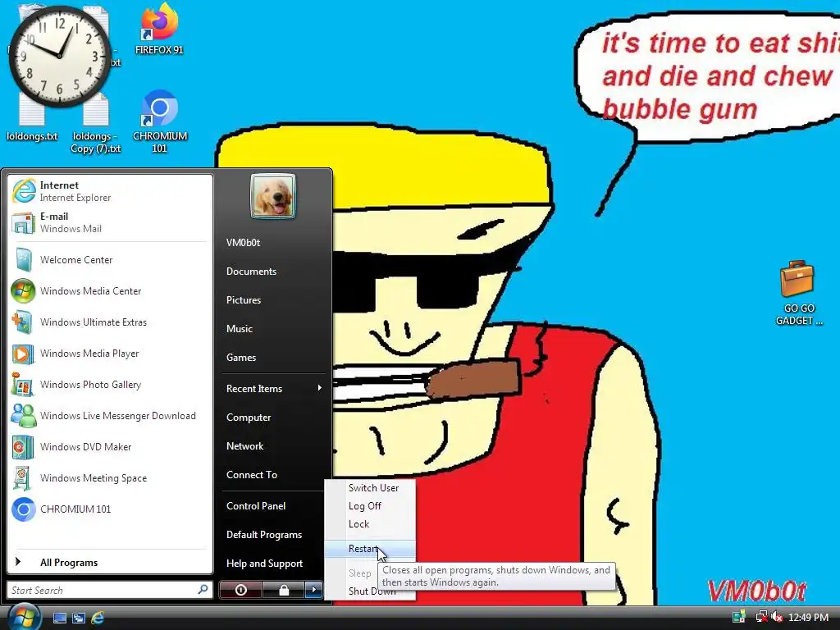Choose Restart from power menu
Screen dimensions: 840x630
tap(370, 549)
